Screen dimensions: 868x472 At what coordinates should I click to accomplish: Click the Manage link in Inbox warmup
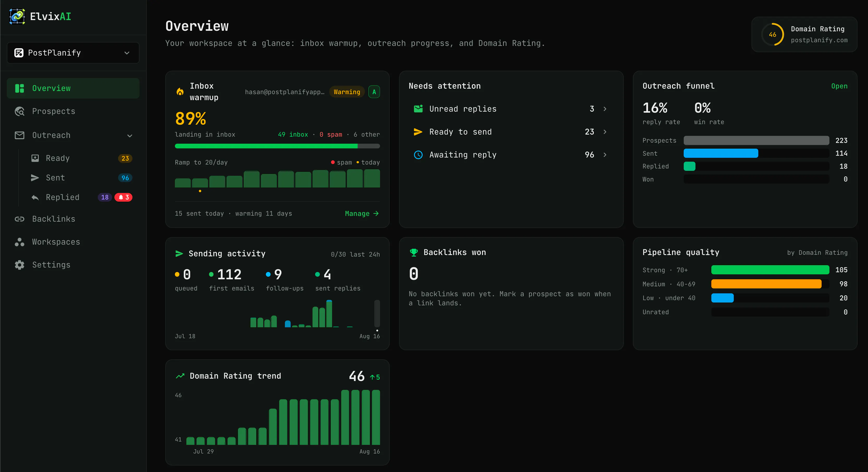[362, 214]
